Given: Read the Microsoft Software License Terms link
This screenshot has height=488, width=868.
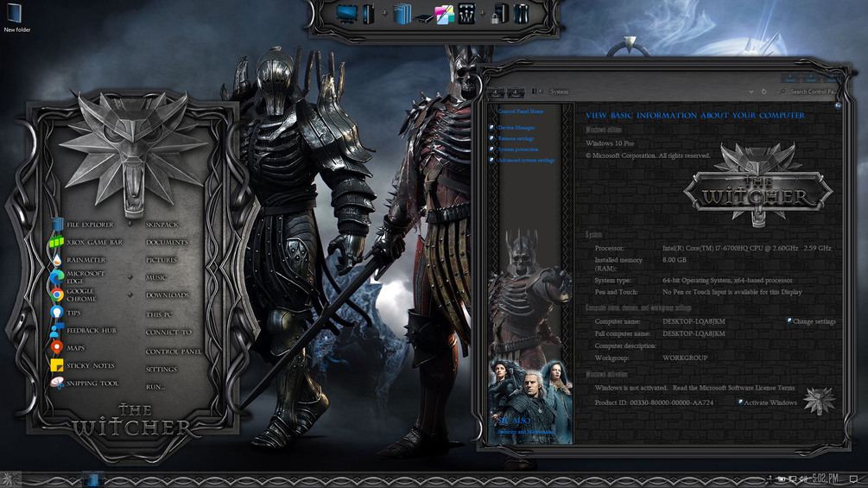Looking at the screenshot, I should tap(733, 388).
